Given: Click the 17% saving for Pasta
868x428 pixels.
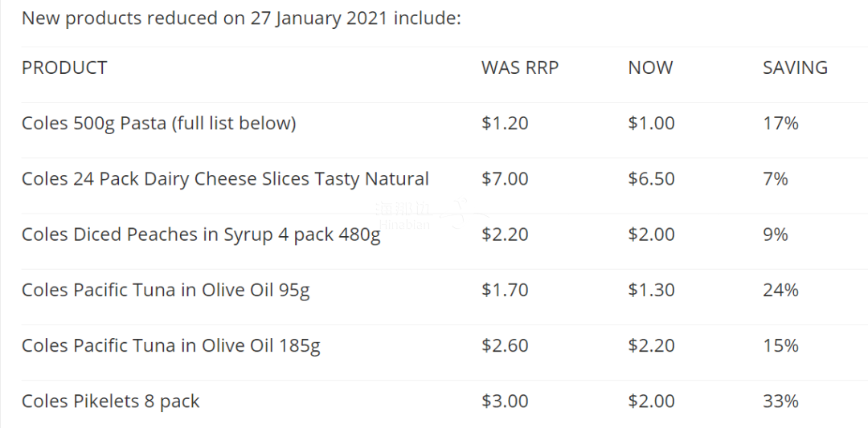Looking at the screenshot, I should [x=781, y=124].
